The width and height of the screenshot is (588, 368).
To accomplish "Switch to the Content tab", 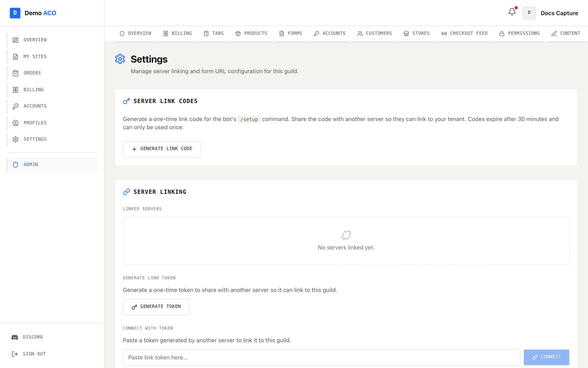I will (x=566, y=34).
